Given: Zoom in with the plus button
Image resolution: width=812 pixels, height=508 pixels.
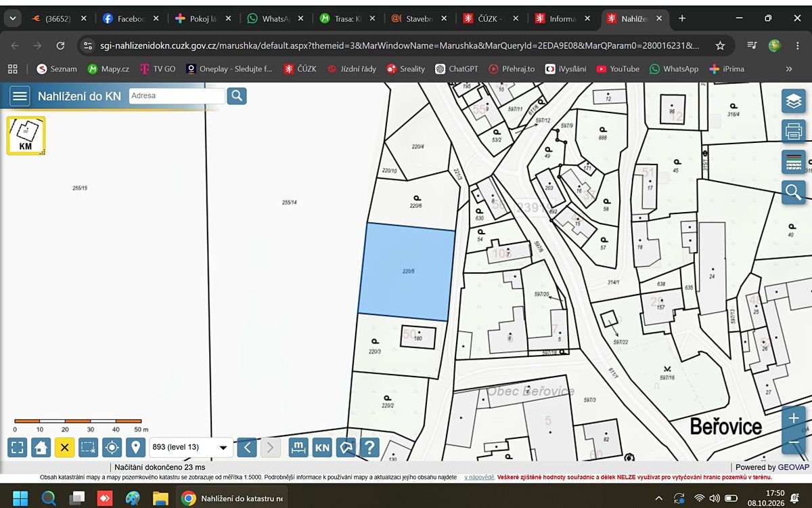Looking at the screenshot, I should click(x=793, y=419).
